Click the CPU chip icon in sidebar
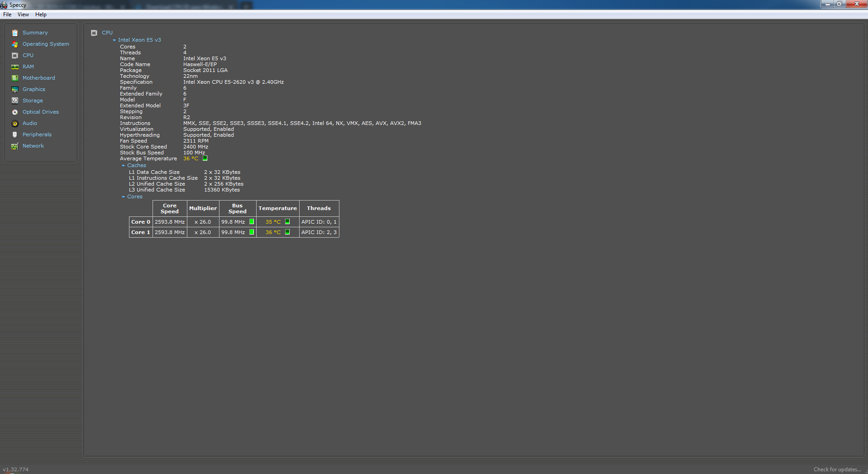This screenshot has height=474, width=868. 15,55
